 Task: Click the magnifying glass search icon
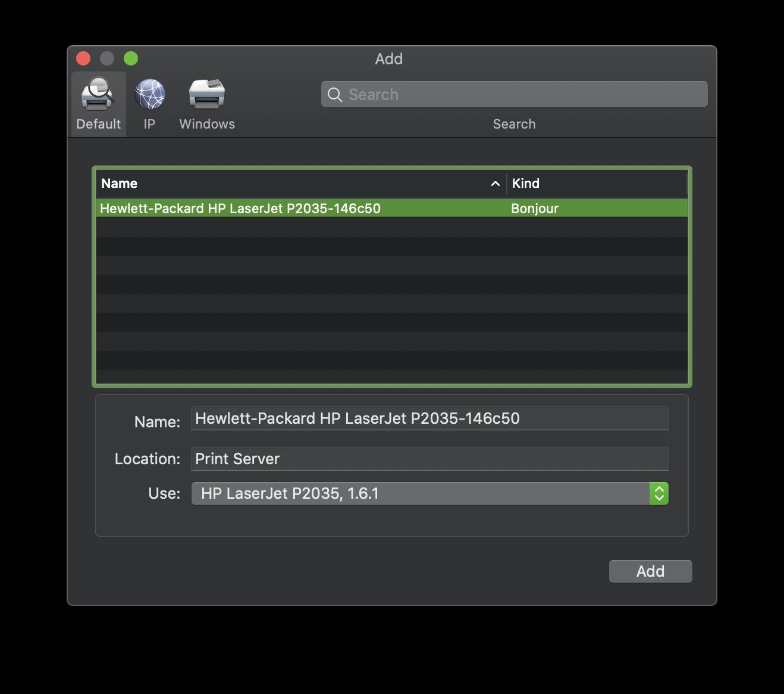coord(335,95)
